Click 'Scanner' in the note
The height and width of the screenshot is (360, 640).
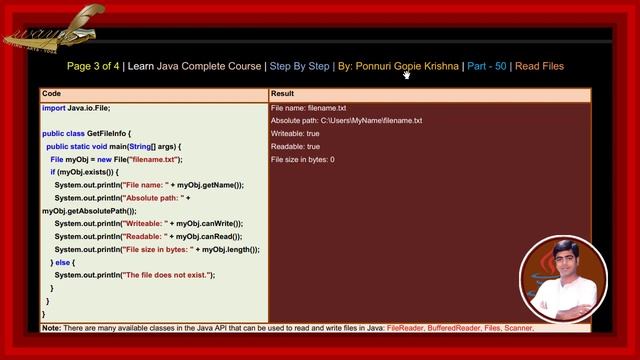(518, 328)
